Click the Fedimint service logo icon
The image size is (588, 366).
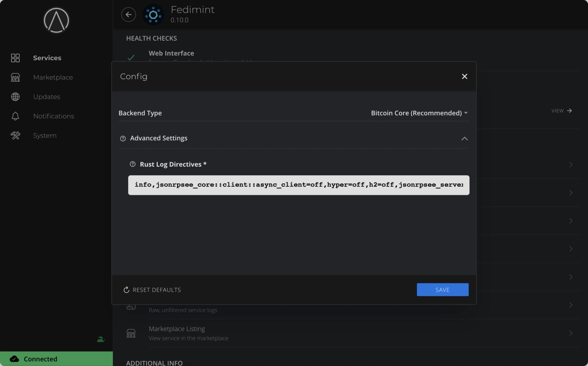point(153,14)
